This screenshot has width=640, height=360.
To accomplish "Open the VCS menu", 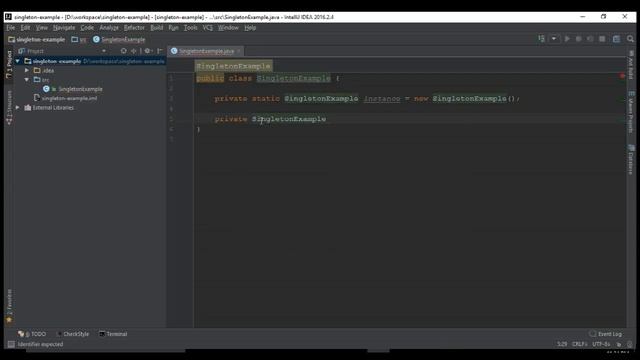I will coord(208,28).
